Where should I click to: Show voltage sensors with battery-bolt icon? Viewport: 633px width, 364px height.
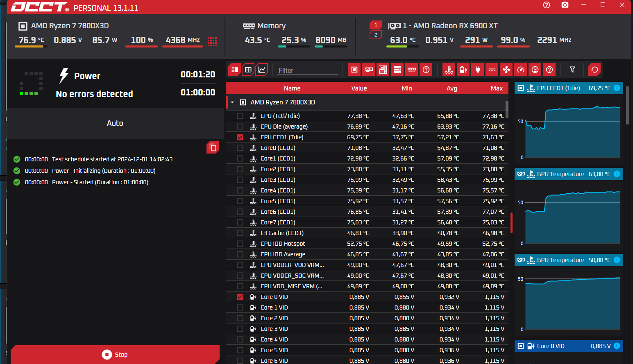click(463, 70)
